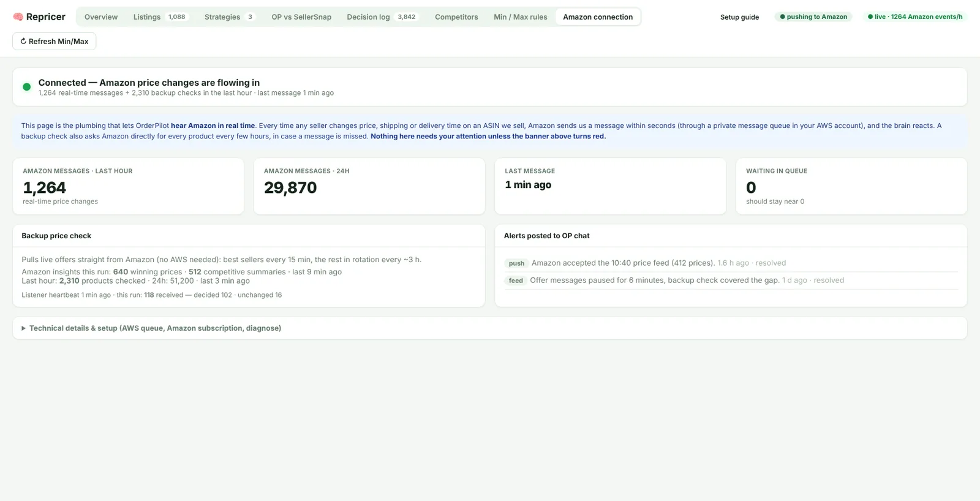Click the "push" alert tag
This screenshot has width=980, height=501.
click(x=516, y=263)
